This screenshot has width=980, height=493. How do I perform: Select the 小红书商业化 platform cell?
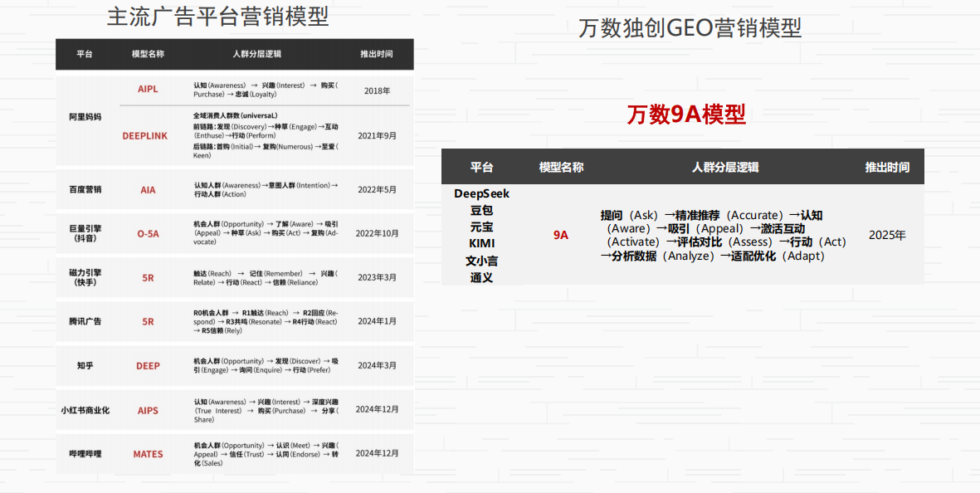tap(85, 411)
